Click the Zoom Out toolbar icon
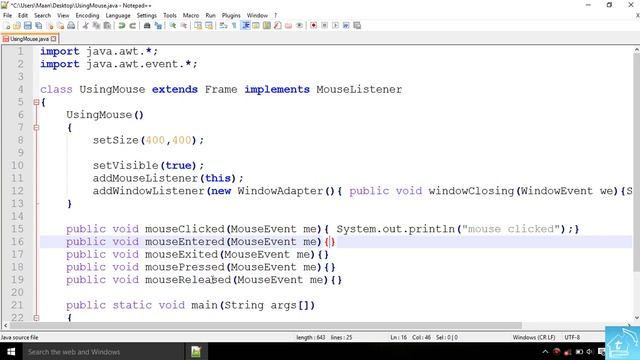 pyautogui.click(x=184, y=25)
